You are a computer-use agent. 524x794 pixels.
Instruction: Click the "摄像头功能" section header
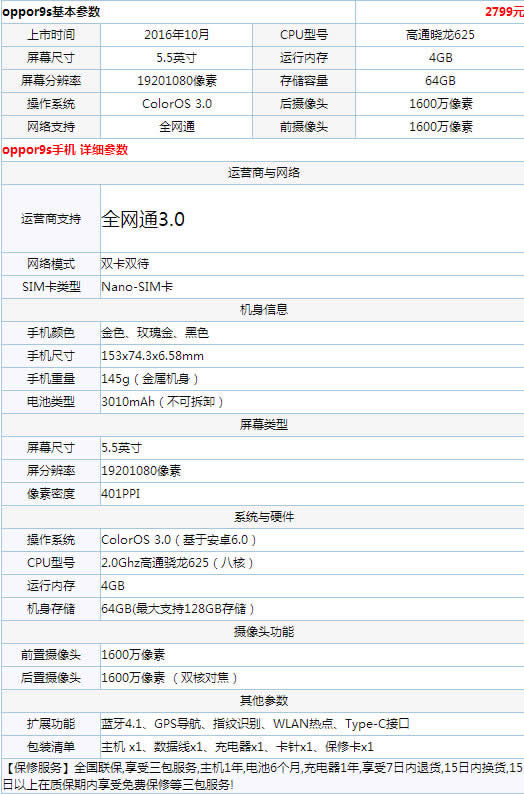(x=263, y=632)
